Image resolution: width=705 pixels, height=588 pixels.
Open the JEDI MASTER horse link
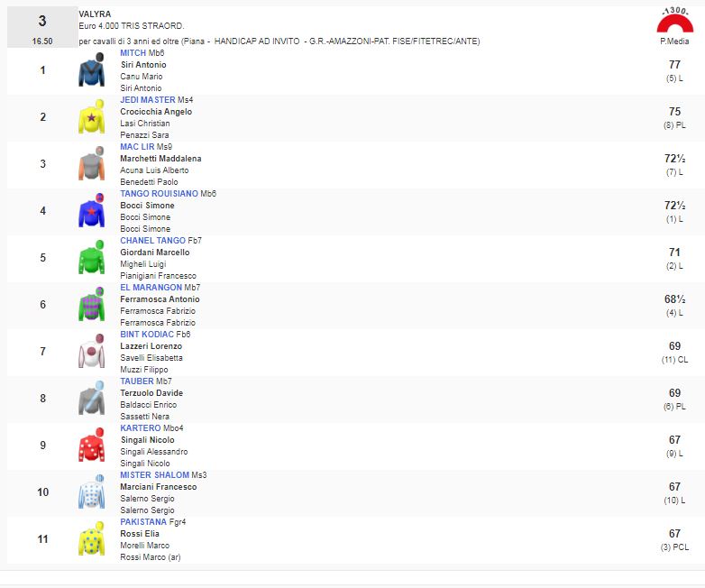pyautogui.click(x=148, y=100)
